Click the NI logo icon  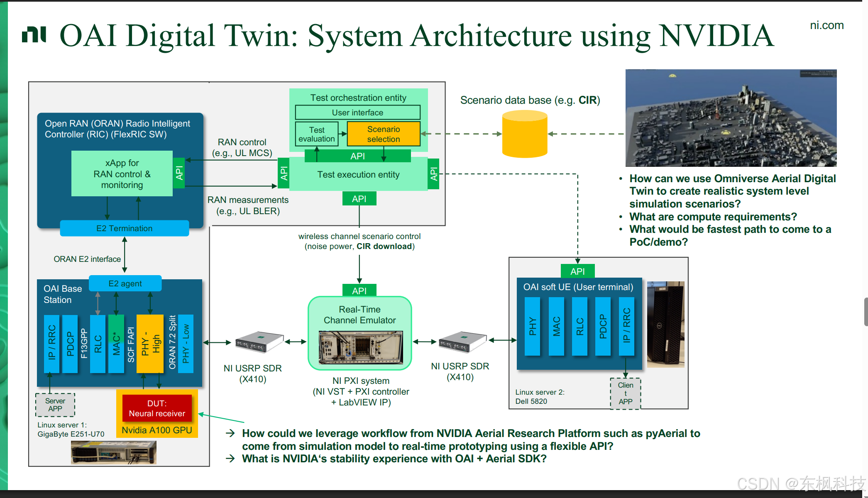coord(34,35)
